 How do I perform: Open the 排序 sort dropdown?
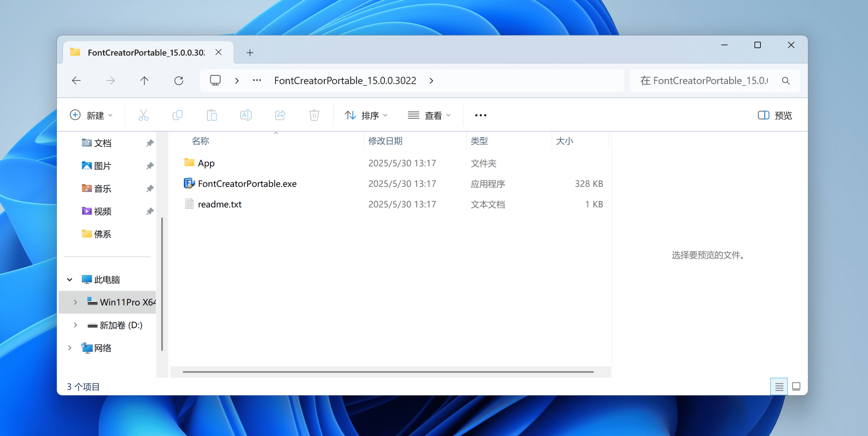click(x=366, y=115)
